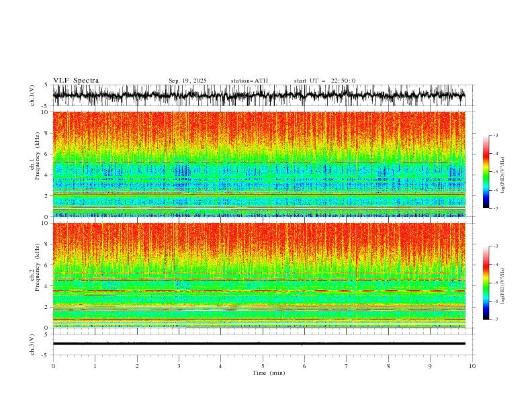532x411 pixels.
Task: Click the ch.1(V) waveform axis label
Action: [x=32, y=95]
